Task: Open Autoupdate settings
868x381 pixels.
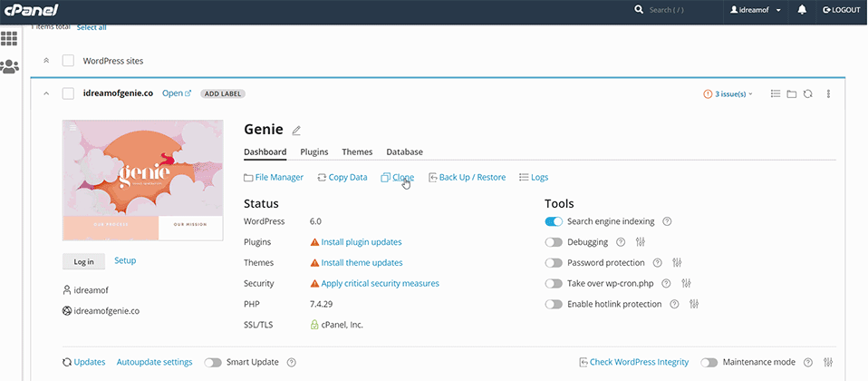Action: (x=154, y=362)
